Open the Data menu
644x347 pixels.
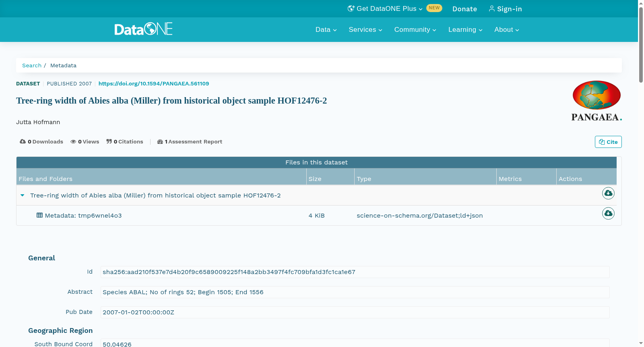[326, 29]
